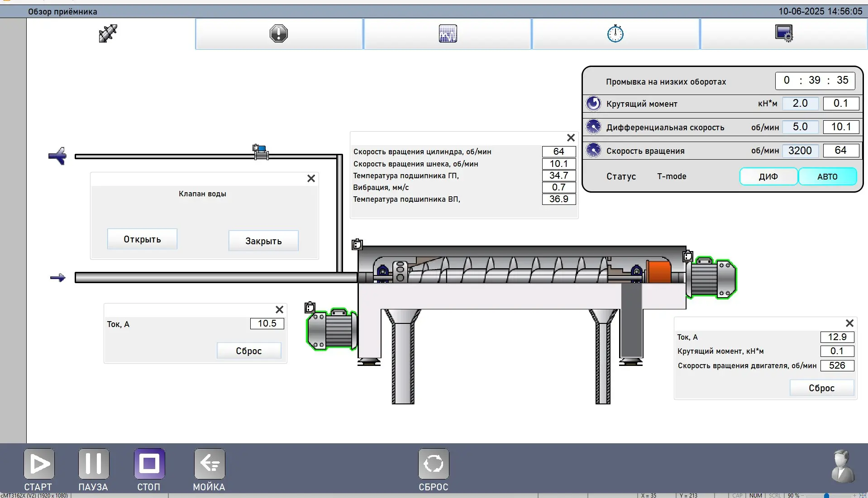
Task: Click the vibration value 0.7
Action: [x=559, y=187]
